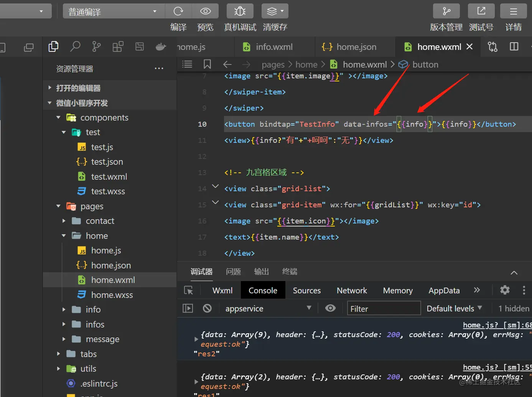Viewport: 532px width, 397px height.
Task: Click the element inspector cursor icon
Action: tap(189, 290)
